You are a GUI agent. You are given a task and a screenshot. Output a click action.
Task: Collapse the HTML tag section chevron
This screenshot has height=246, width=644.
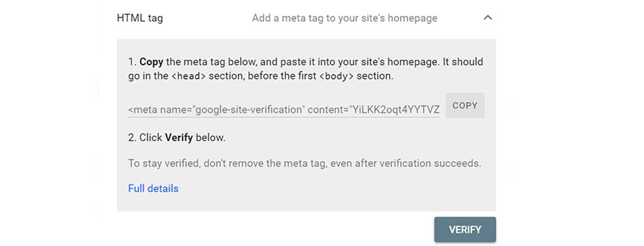[487, 18]
